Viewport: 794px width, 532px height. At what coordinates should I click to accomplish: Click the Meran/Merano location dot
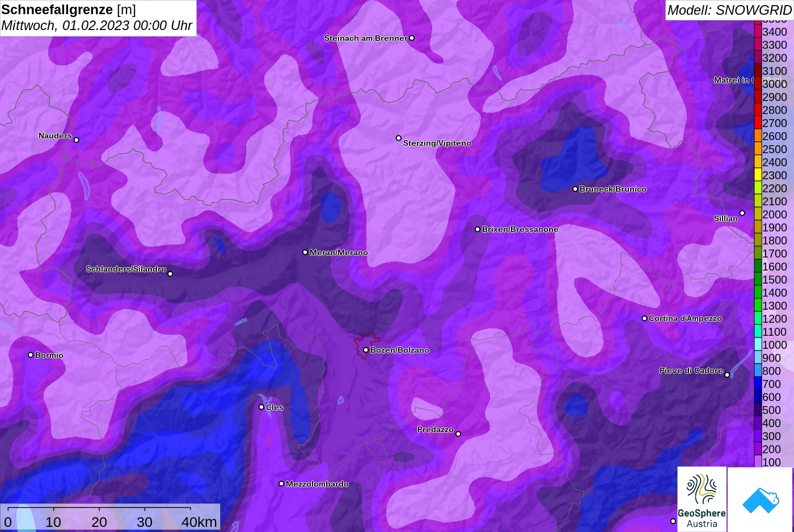click(305, 252)
